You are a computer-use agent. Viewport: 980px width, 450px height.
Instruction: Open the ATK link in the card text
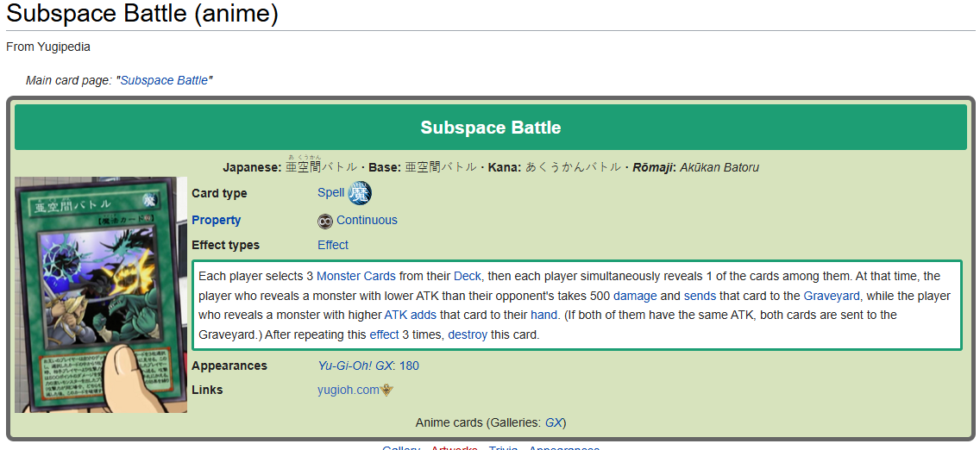coord(396,316)
